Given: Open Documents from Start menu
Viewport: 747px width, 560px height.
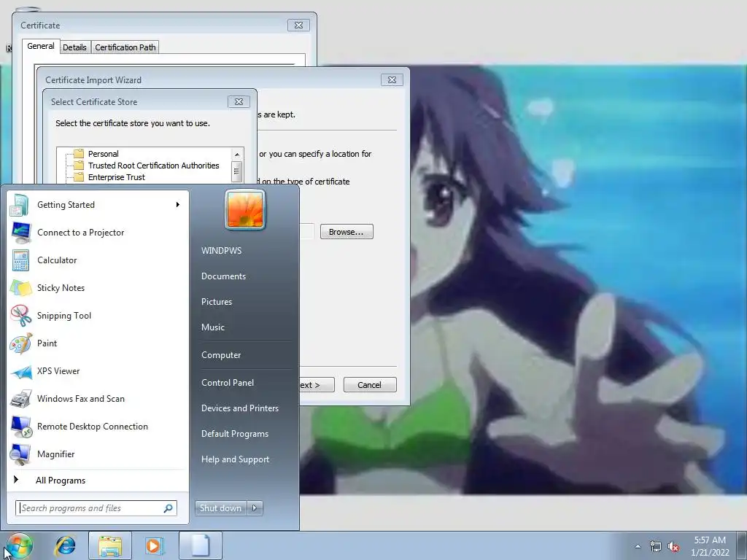Looking at the screenshot, I should click(x=223, y=276).
